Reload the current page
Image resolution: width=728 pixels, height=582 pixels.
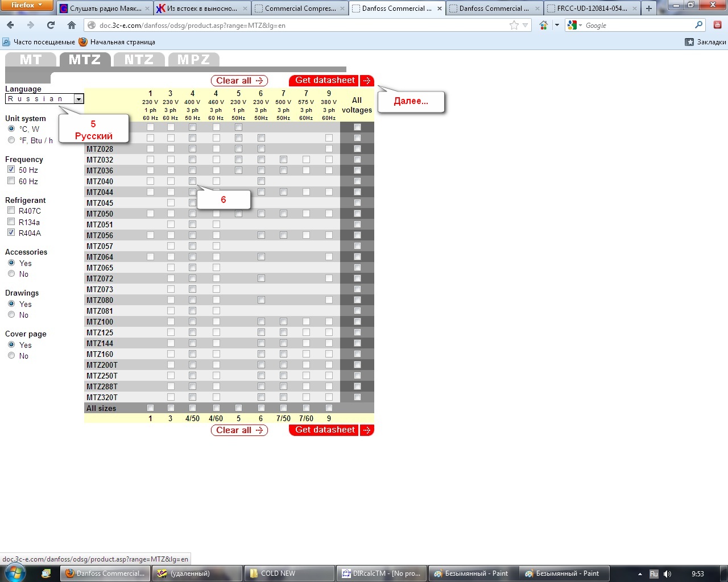[51, 25]
